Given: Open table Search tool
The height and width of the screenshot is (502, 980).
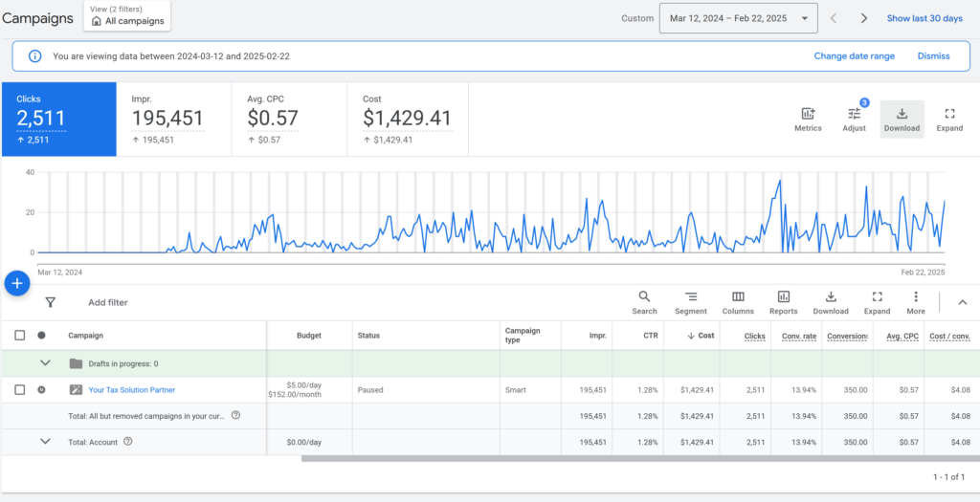Looking at the screenshot, I should pos(644,297).
